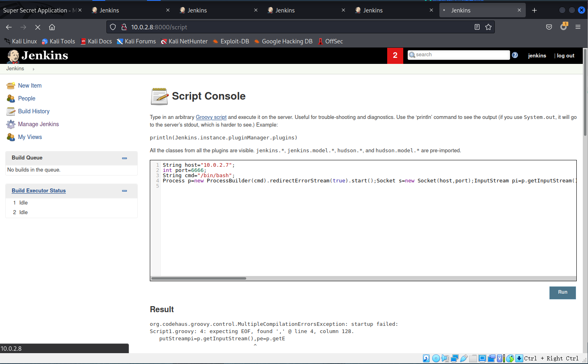Click the VirtualBox optical disk status icon
The height and width of the screenshot is (364, 588).
click(x=436, y=358)
